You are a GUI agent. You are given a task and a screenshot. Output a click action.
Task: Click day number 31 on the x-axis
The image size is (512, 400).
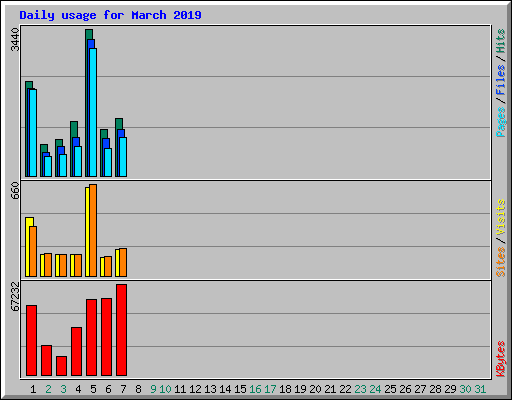480,389
